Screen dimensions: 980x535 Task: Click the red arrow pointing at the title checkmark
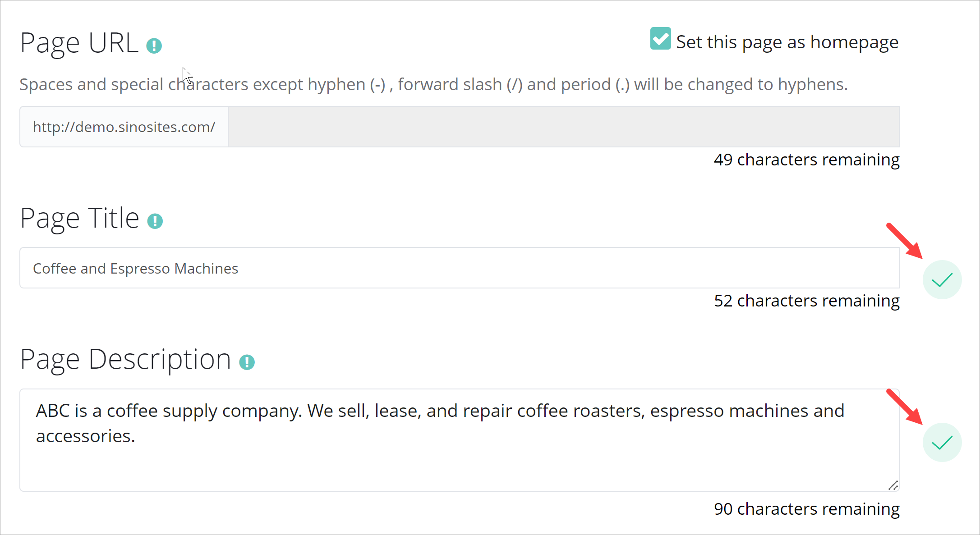click(x=904, y=241)
